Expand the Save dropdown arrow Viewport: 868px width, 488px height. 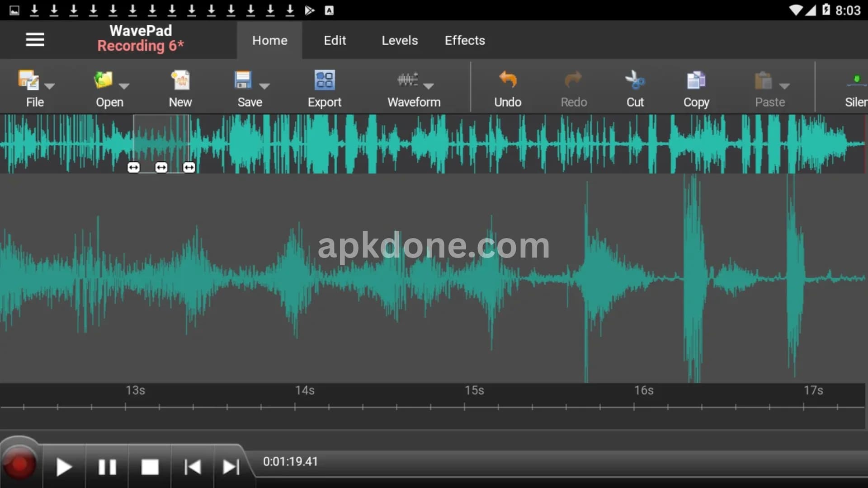pyautogui.click(x=264, y=86)
